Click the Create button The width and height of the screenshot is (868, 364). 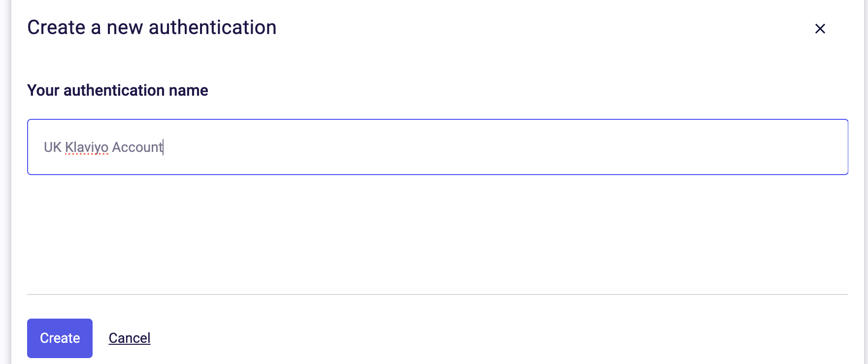coord(60,338)
